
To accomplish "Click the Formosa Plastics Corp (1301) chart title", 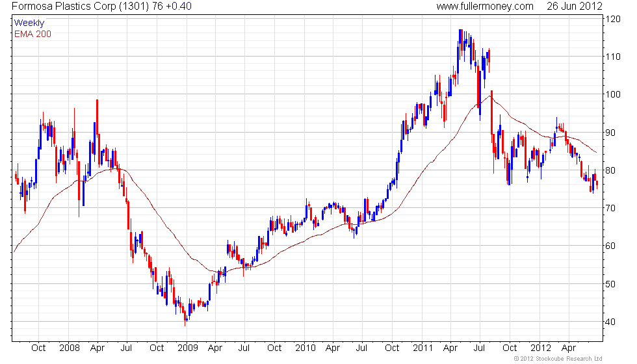I will point(81,6).
